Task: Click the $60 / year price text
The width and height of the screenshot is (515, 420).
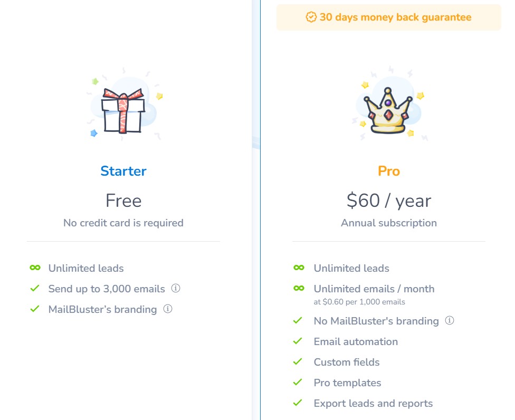Action: tap(389, 201)
